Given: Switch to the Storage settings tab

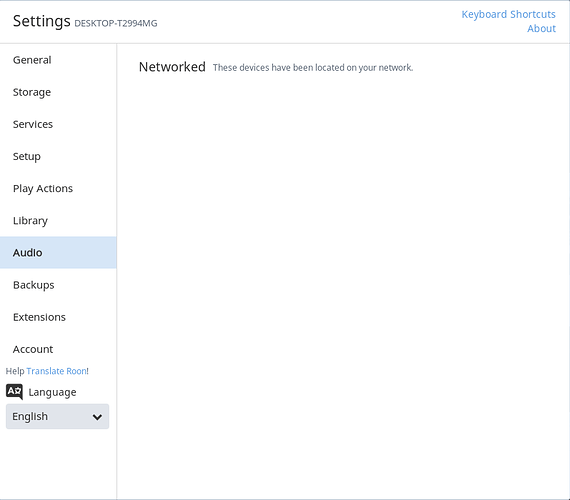Looking at the screenshot, I should tap(58, 92).
